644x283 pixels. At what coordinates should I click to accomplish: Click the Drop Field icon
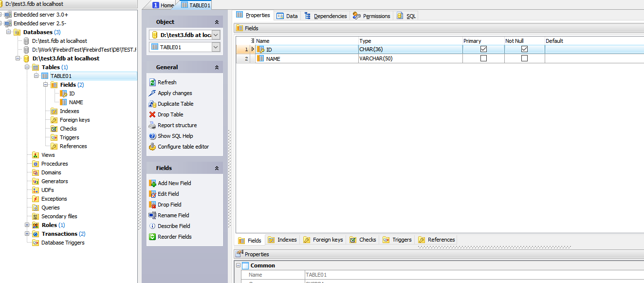point(152,205)
